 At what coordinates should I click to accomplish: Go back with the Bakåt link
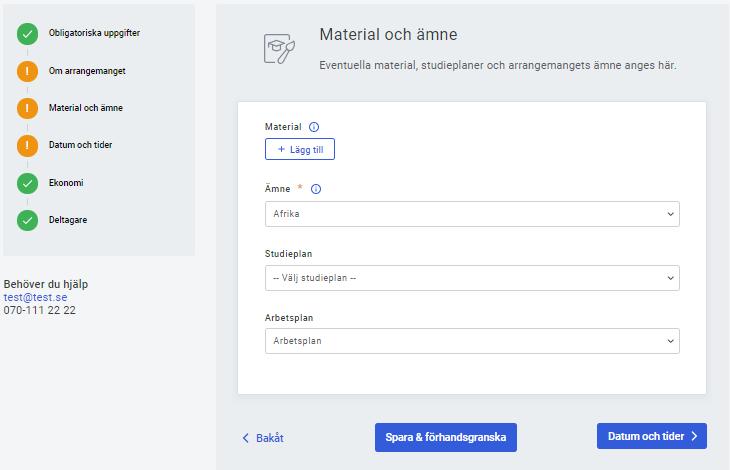(263, 438)
